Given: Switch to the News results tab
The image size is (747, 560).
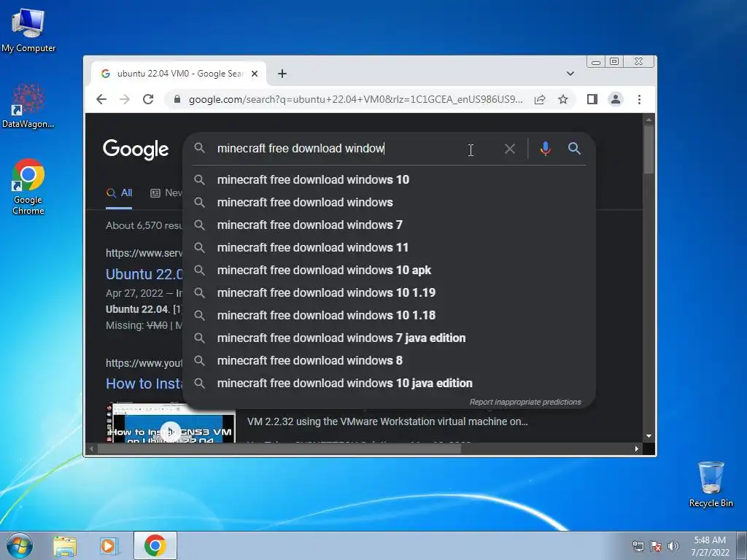Looking at the screenshot, I should click(x=166, y=192).
